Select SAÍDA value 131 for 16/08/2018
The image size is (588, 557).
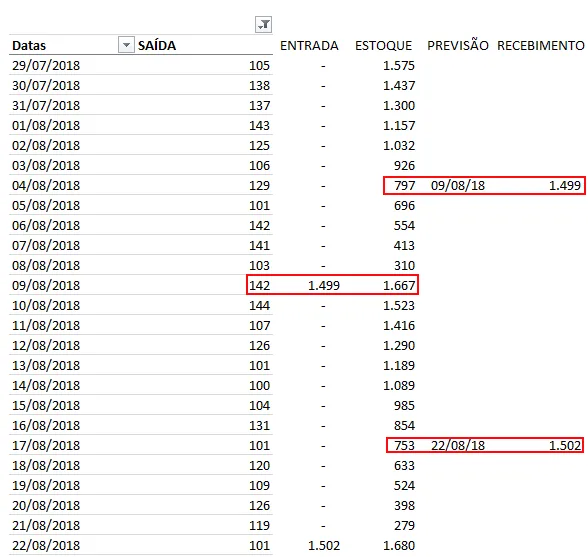point(260,425)
